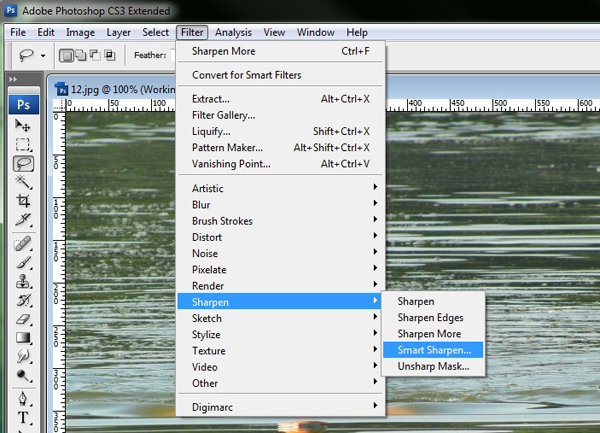Open the Layer menu
This screenshot has width=600, height=433.
(119, 33)
